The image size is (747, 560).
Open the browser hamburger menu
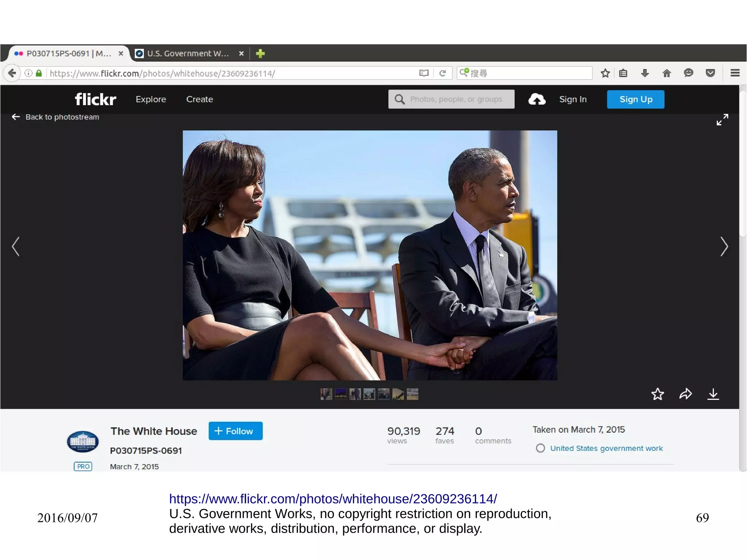click(x=735, y=73)
